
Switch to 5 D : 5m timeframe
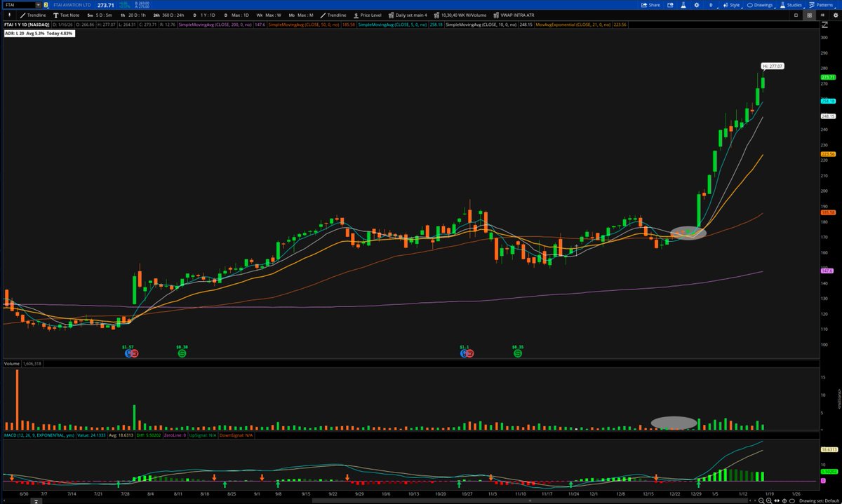(100, 15)
